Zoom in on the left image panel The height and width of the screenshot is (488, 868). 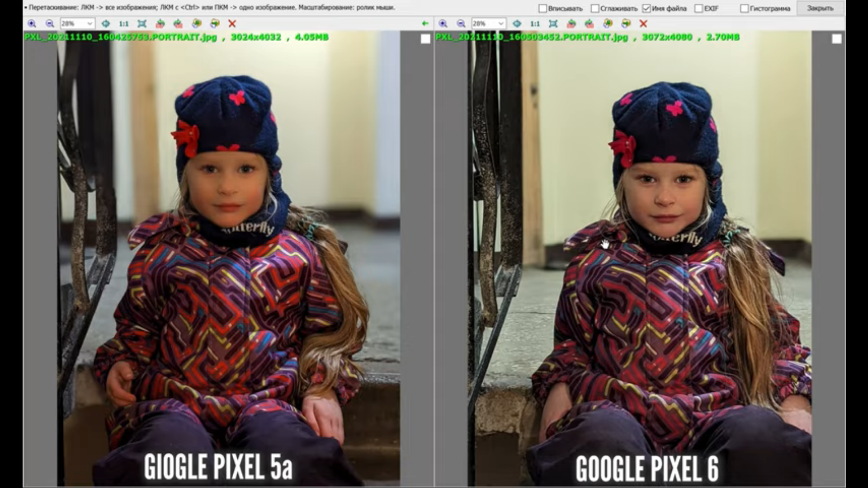(32, 23)
